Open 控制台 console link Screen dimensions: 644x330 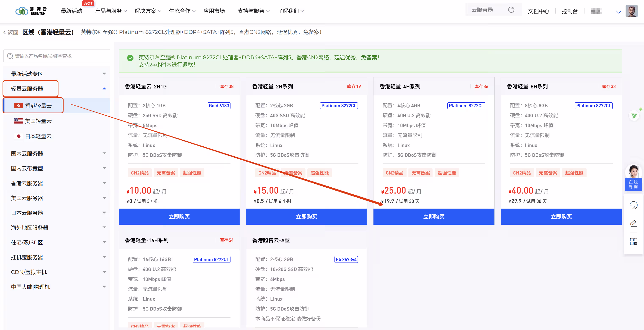[x=570, y=11]
